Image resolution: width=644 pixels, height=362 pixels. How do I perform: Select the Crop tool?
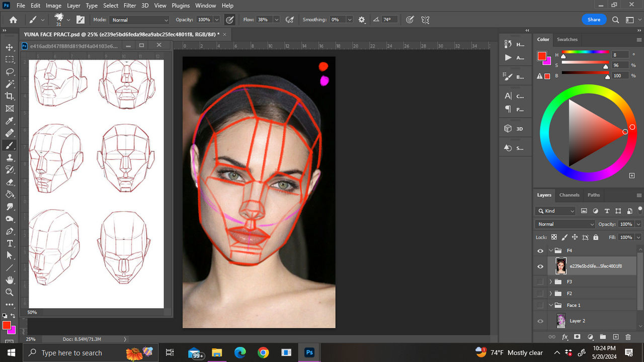click(x=10, y=96)
